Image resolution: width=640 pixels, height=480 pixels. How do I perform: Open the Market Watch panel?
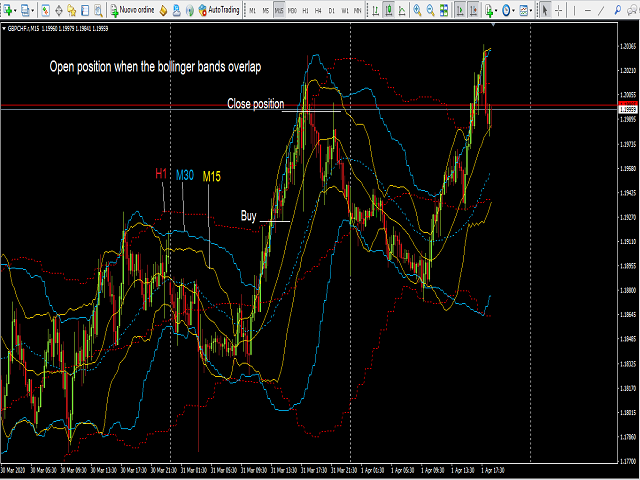click(45, 10)
